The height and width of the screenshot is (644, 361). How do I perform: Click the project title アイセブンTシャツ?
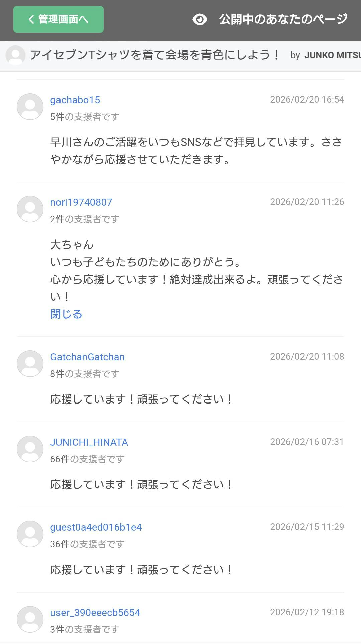[154, 55]
